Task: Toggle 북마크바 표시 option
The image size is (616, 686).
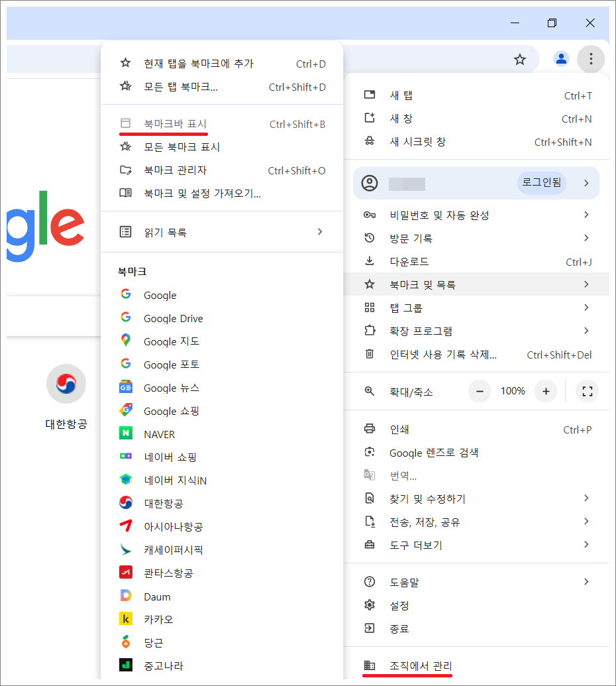Action: pos(222,124)
